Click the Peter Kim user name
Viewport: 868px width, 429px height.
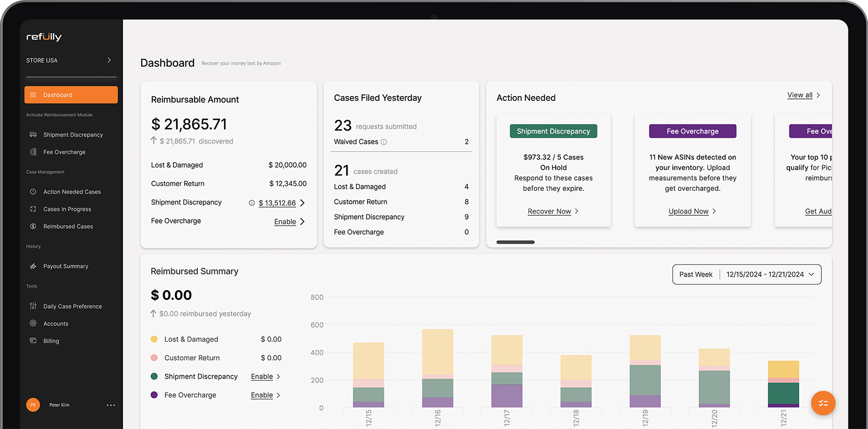coord(59,405)
